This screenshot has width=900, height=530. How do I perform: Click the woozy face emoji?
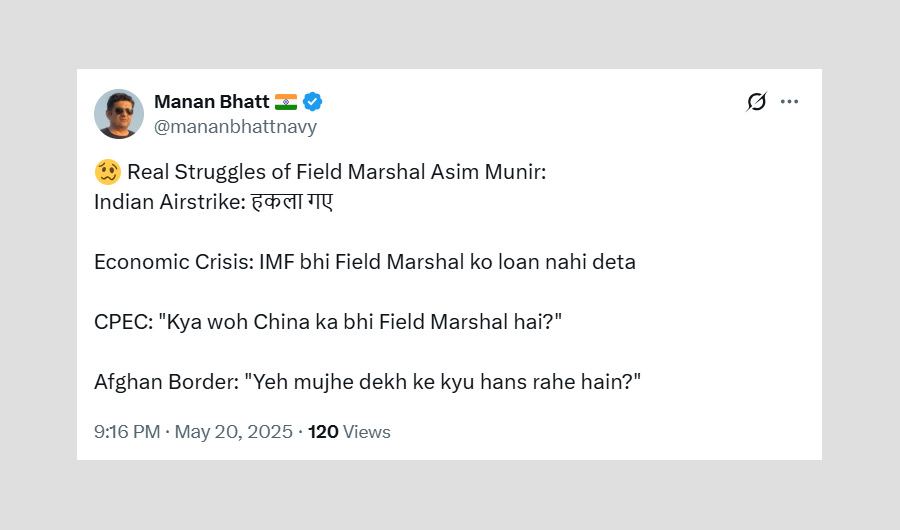coord(107,172)
